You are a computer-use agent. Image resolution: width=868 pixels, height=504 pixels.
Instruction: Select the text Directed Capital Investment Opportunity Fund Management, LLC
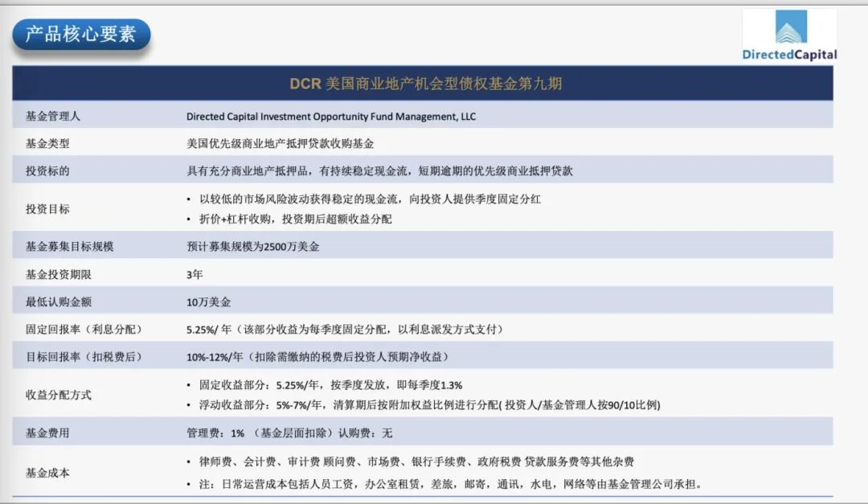(x=331, y=117)
